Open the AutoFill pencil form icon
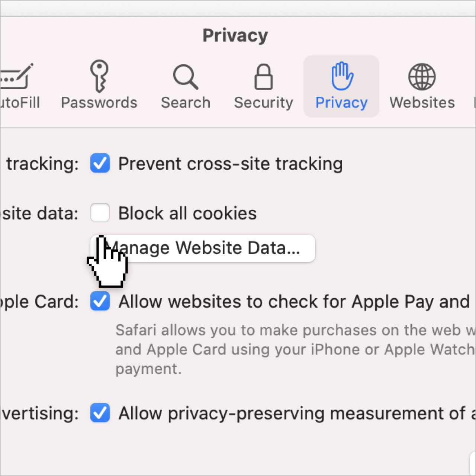This screenshot has width=476, height=476. 17,76
